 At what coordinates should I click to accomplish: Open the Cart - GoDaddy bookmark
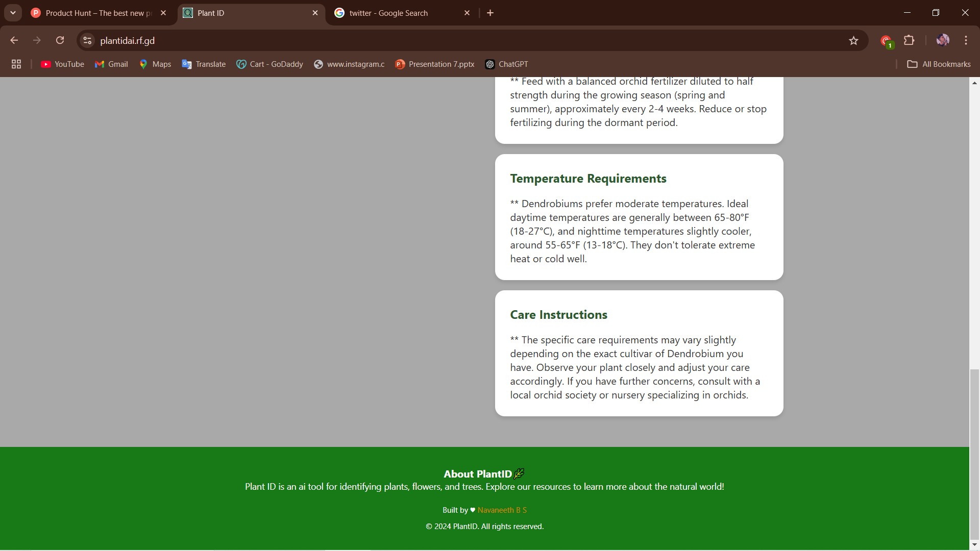coord(269,64)
